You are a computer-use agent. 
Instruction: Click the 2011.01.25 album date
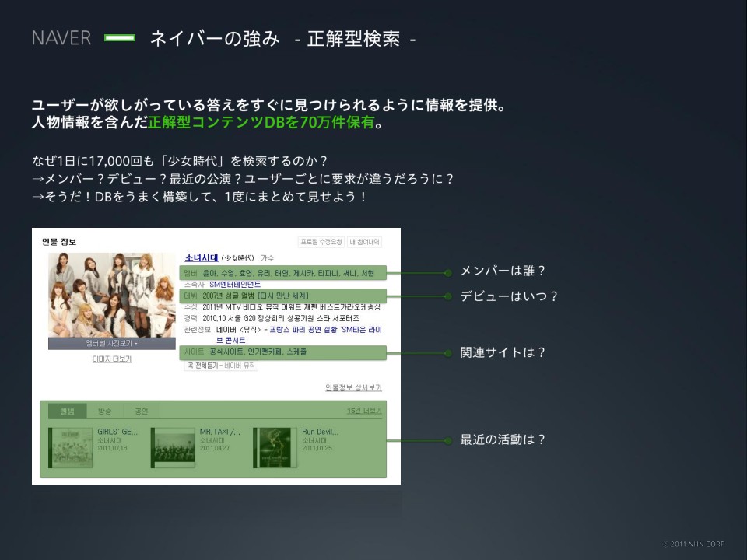(317, 448)
